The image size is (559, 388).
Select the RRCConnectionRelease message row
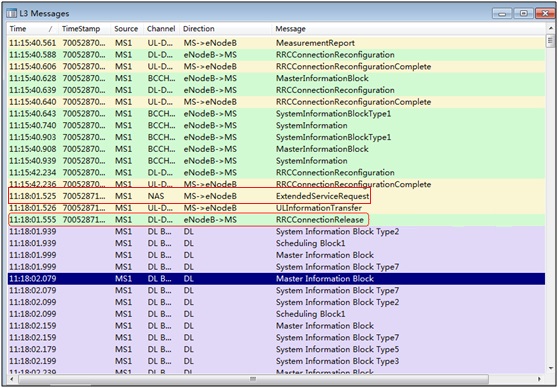tap(276, 220)
